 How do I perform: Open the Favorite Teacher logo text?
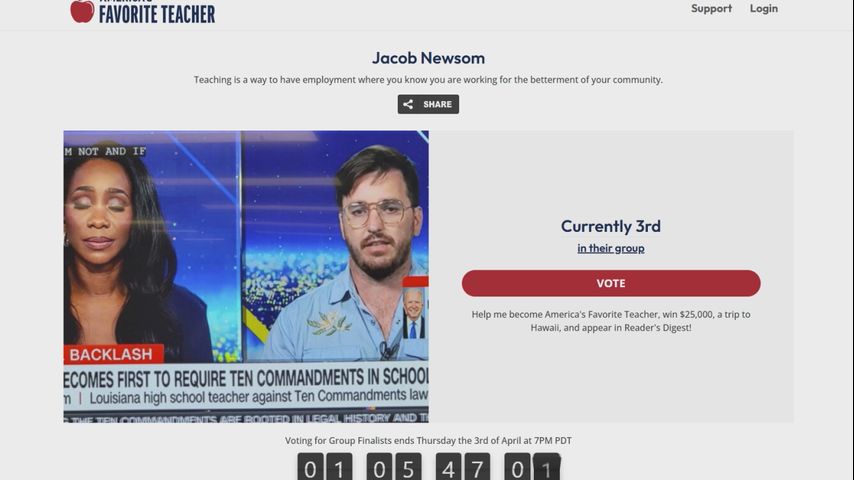[157, 12]
